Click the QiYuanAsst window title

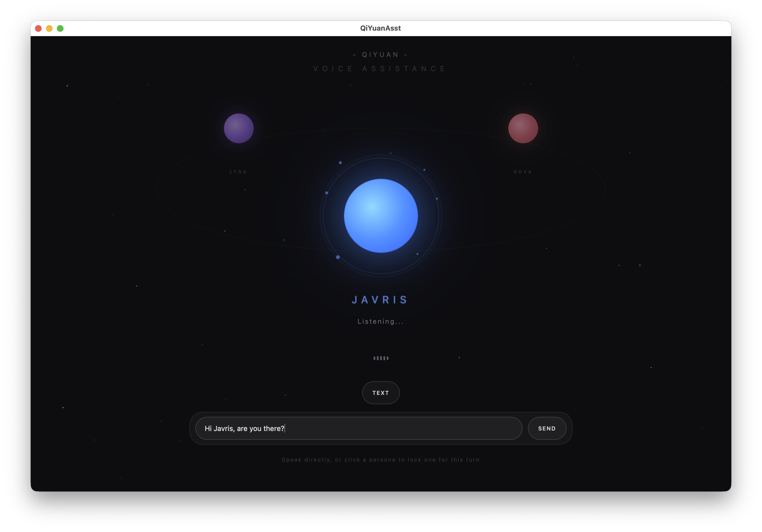(381, 28)
